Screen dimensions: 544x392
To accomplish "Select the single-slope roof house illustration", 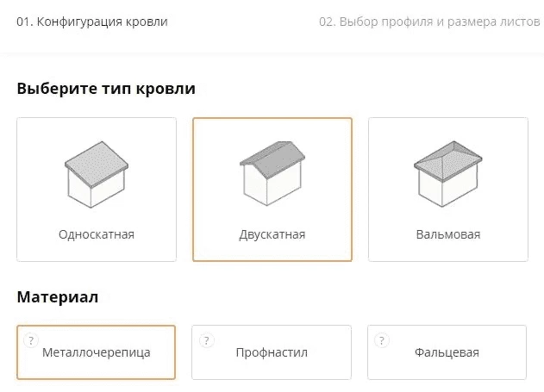I will 97,174.
